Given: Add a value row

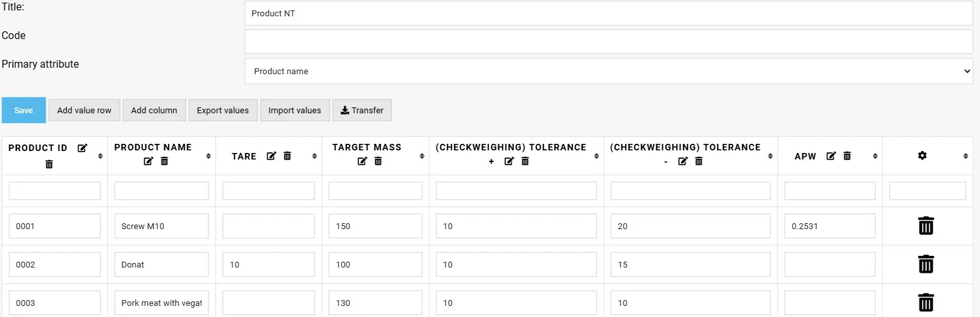Looking at the screenshot, I should tap(84, 110).
